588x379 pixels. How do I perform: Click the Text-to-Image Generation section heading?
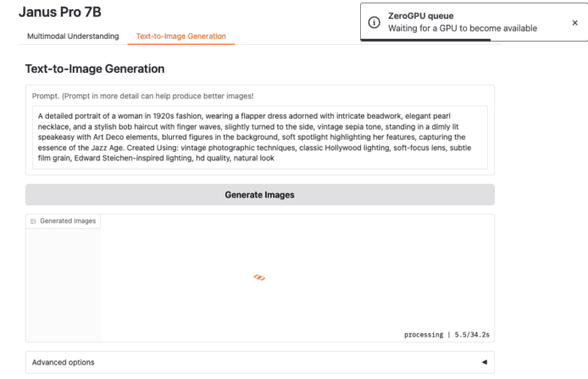click(x=95, y=69)
